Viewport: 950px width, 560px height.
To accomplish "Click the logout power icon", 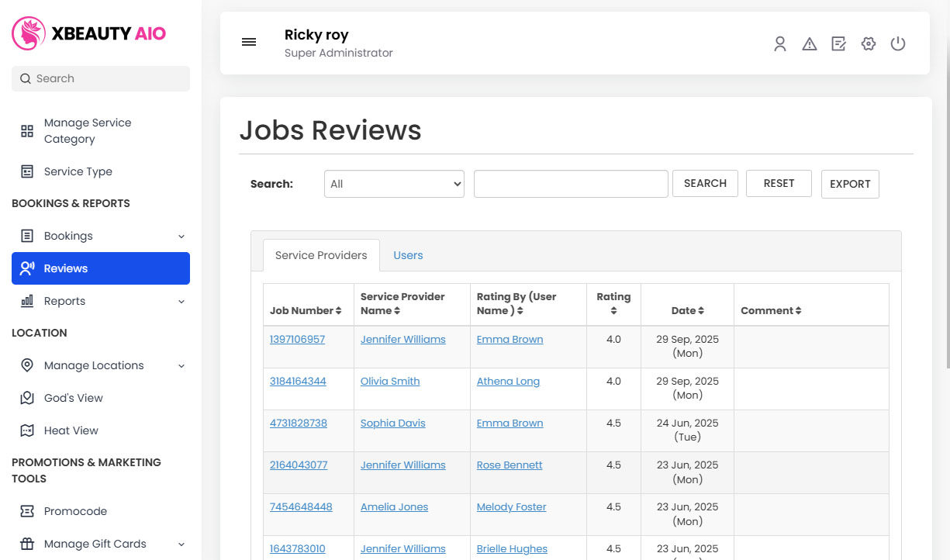I will (x=898, y=43).
